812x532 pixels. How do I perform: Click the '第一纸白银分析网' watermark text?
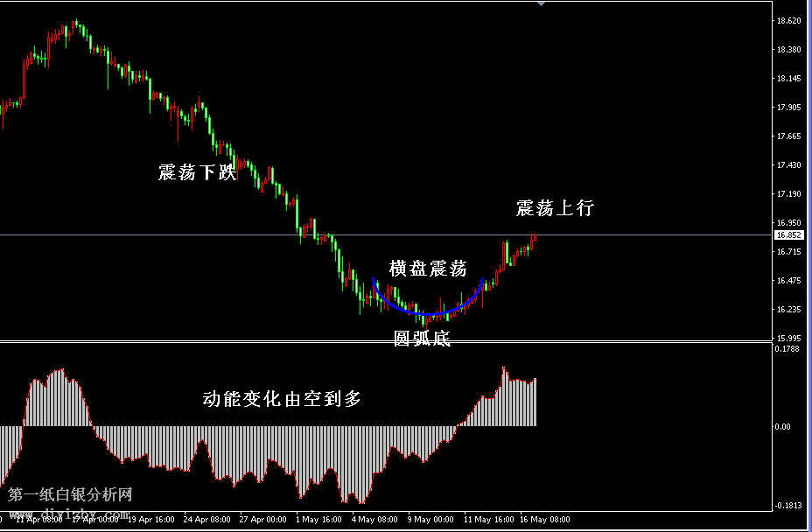click(x=70, y=494)
